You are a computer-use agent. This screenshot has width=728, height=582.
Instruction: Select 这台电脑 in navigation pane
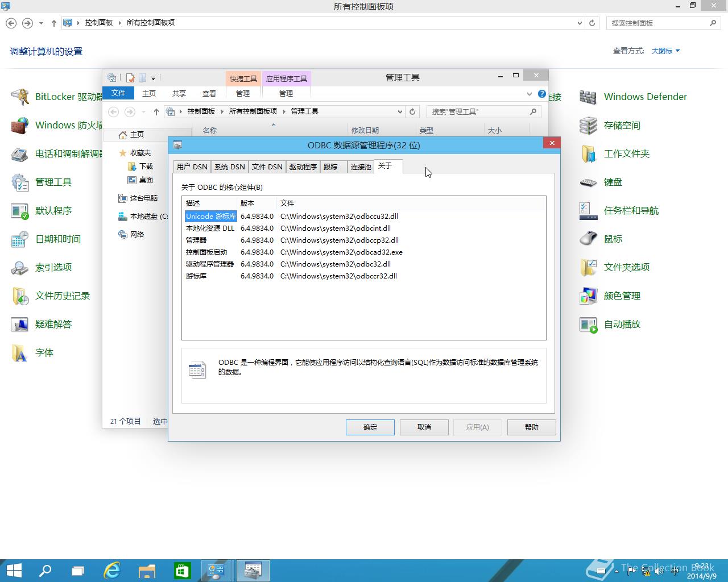138,198
